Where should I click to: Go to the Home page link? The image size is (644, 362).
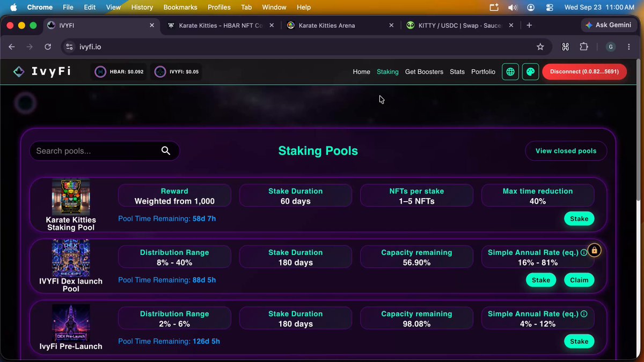[362, 72]
